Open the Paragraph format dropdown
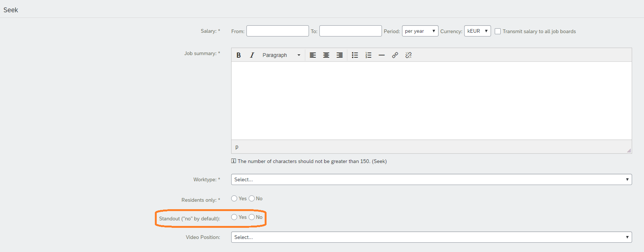The height and width of the screenshot is (252, 644). (281, 55)
